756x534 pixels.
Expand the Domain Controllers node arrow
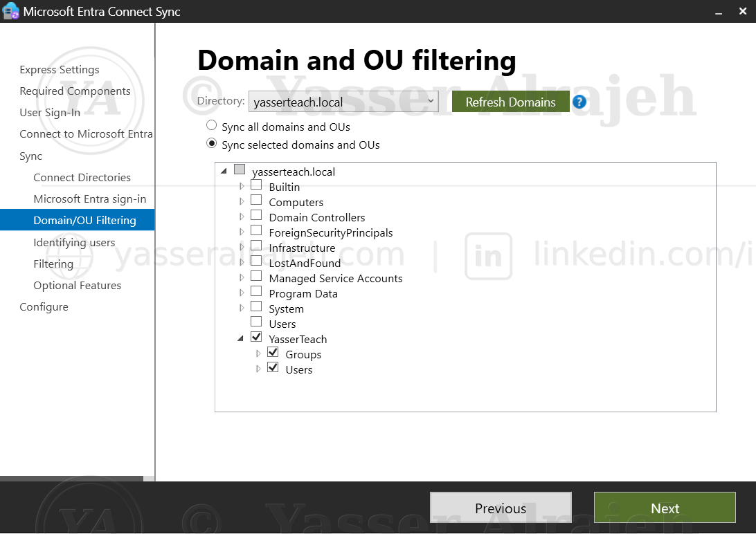(242, 217)
